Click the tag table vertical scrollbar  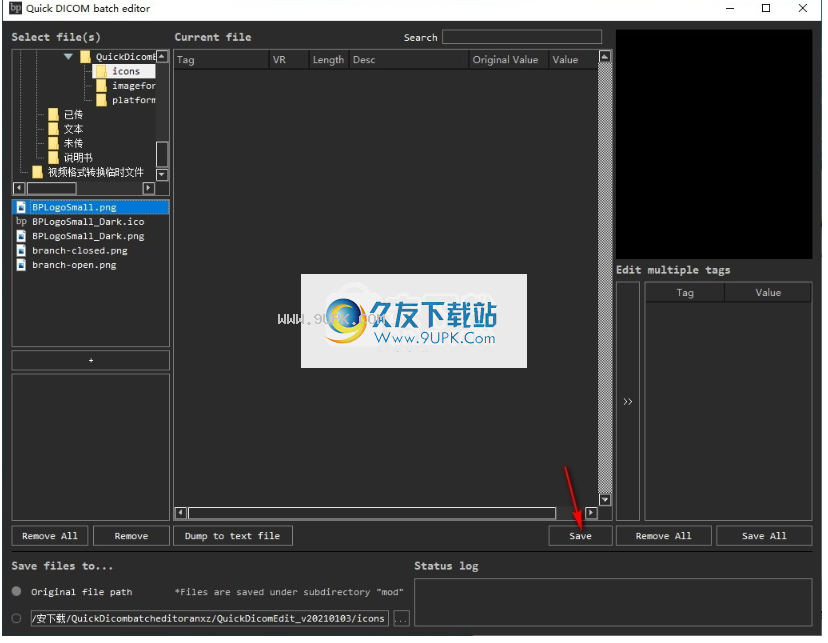(x=605, y=278)
